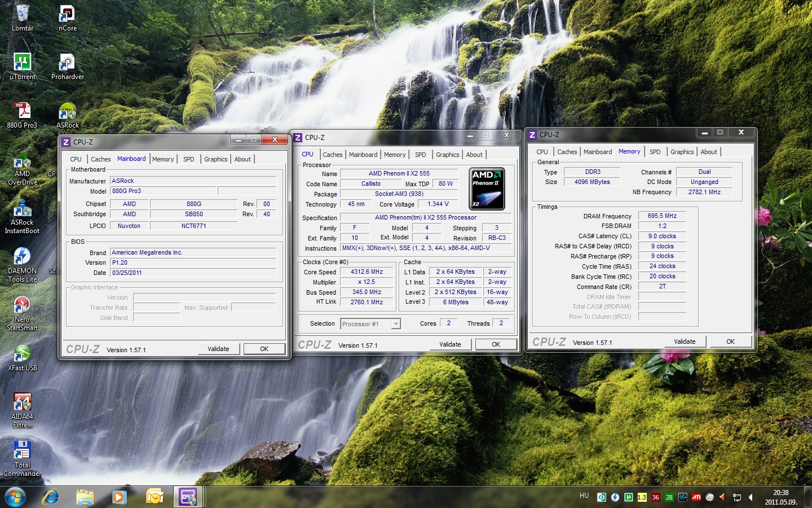Click Validate in the CPU window

451,344
